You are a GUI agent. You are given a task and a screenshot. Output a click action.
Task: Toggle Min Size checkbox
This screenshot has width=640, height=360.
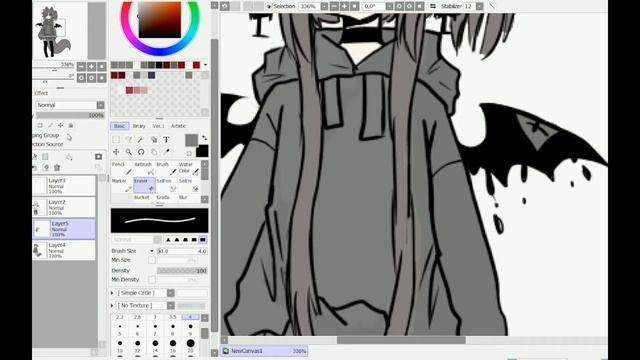click(x=152, y=260)
